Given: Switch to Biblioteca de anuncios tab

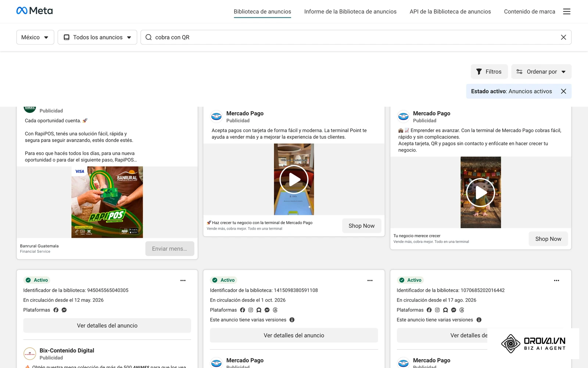Looking at the screenshot, I should pos(262,11).
